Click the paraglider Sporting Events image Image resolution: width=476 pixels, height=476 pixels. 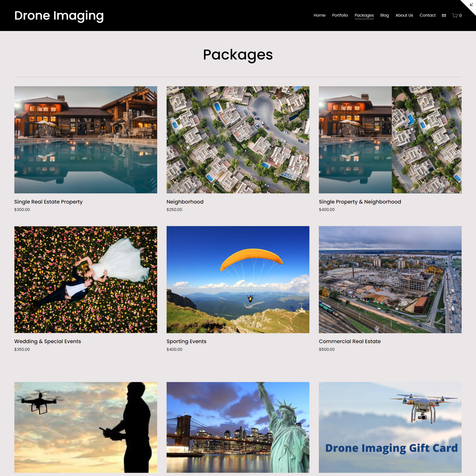[238, 279]
